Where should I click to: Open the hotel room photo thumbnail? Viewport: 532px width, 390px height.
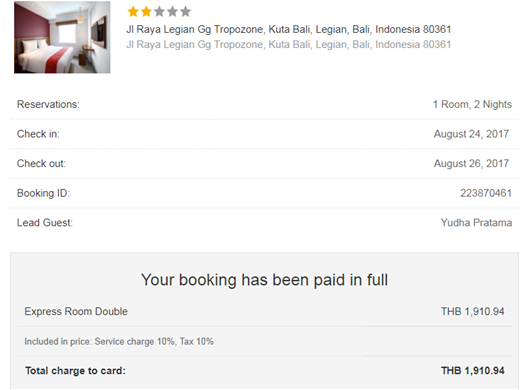click(62, 37)
